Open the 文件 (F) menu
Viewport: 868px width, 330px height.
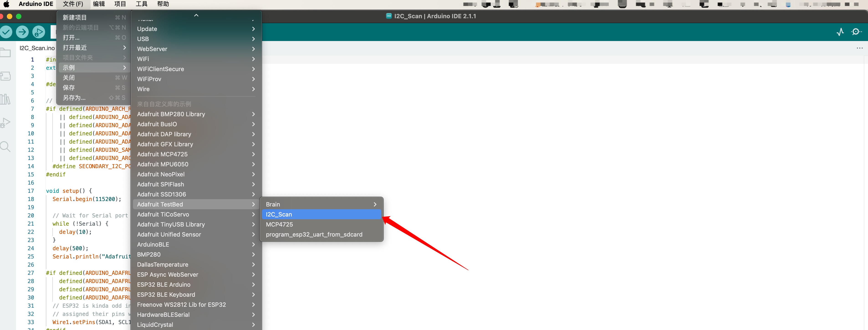[x=73, y=4]
